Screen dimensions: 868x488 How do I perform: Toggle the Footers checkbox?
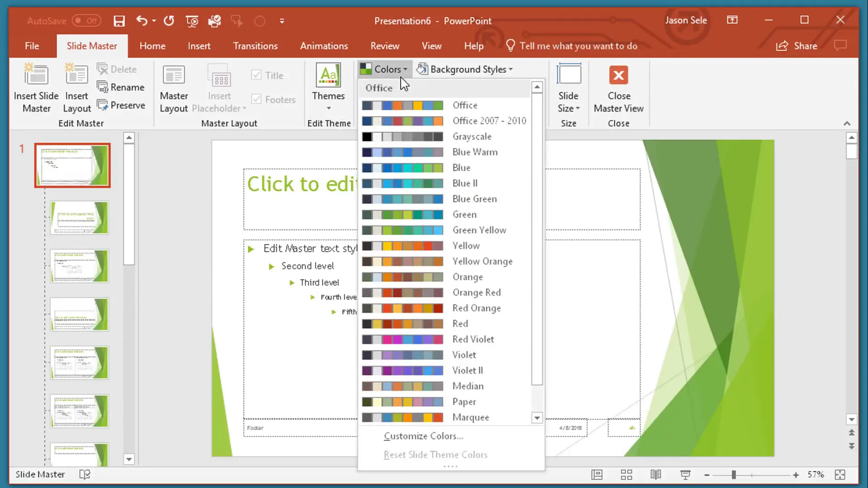[x=256, y=99]
